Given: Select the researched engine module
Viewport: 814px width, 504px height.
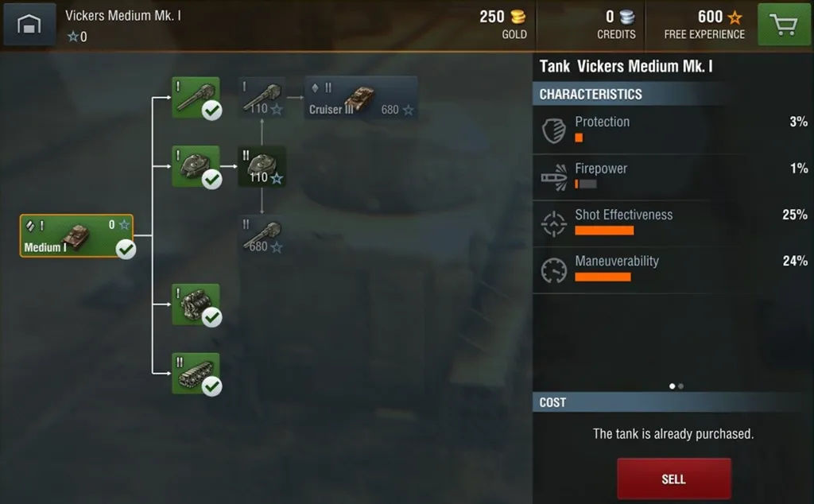Looking at the screenshot, I should coord(196,304).
